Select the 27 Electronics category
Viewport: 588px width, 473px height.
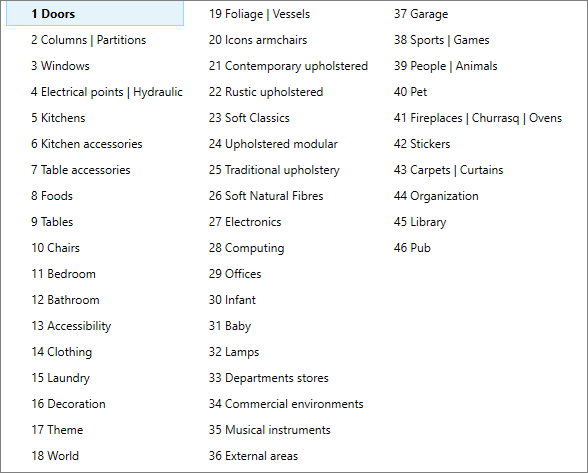coord(245,222)
